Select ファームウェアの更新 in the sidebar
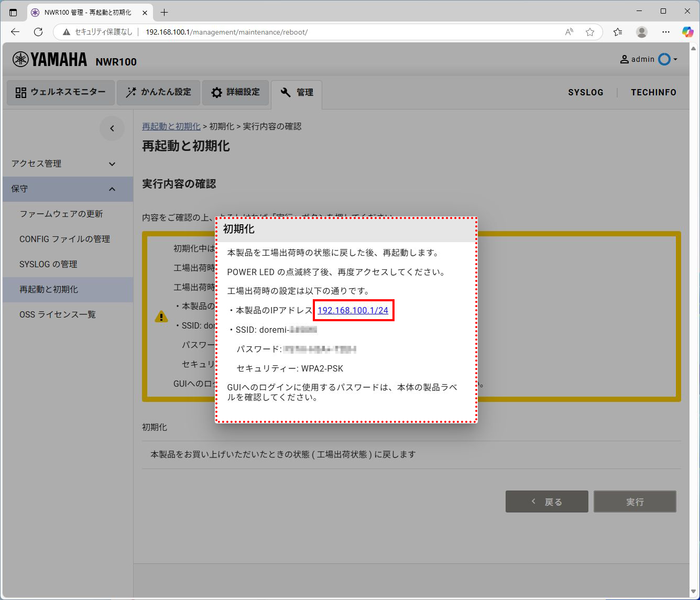The width and height of the screenshot is (700, 600). pyautogui.click(x=60, y=214)
